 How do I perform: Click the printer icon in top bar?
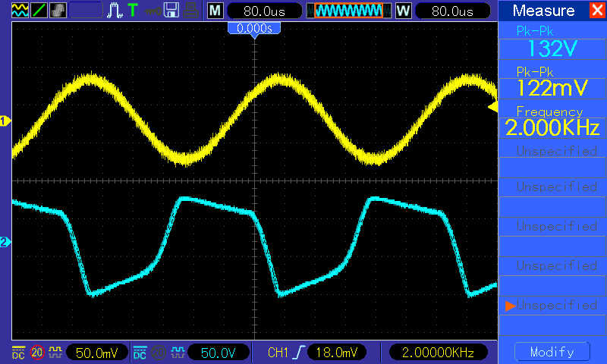pyautogui.click(x=193, y=11)
